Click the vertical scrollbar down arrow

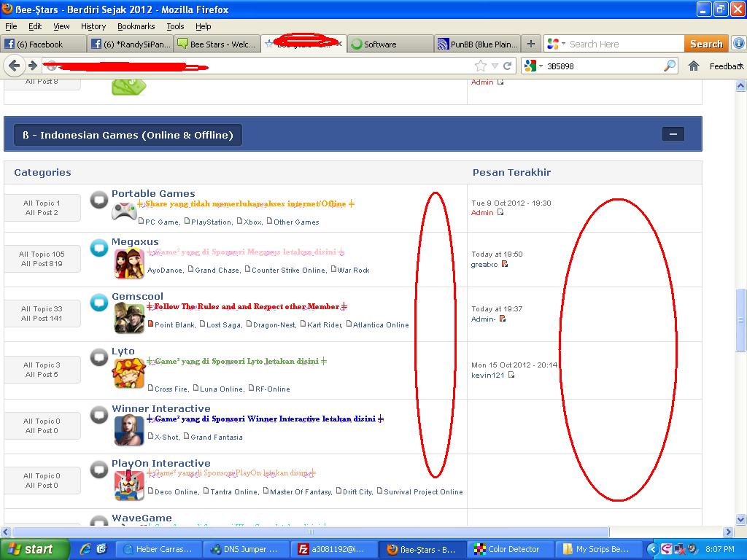pyautogui.click(x=741, y=519)
